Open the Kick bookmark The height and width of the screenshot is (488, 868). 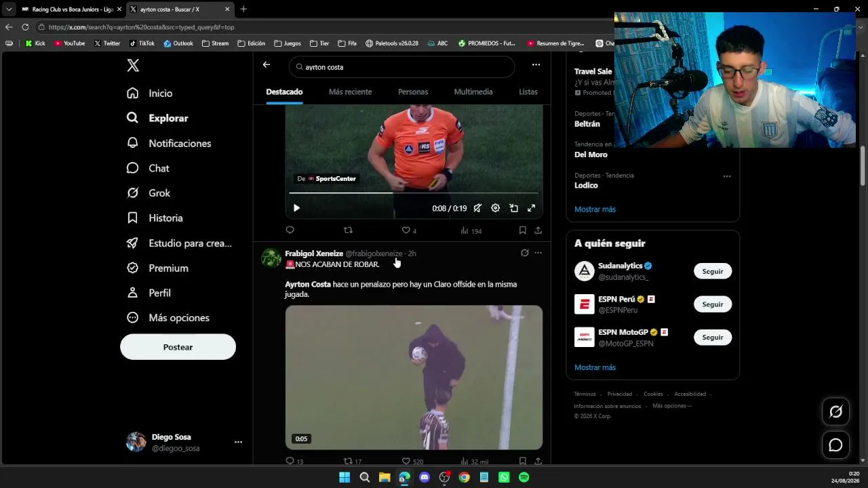(x=35, y=43)
